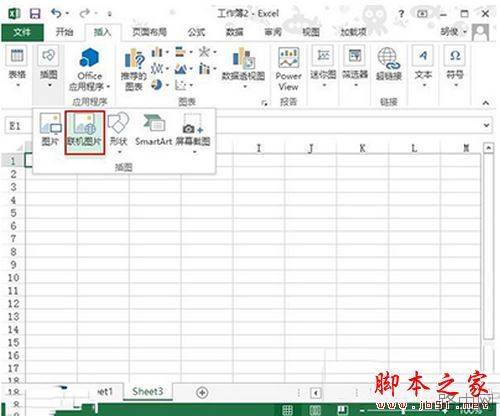
Task: Insert a stock or radar chart
Action: click(207, 52)
